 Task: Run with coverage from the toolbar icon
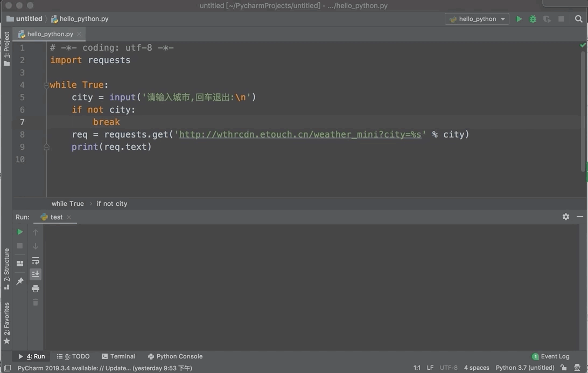[x=547, y=19]
